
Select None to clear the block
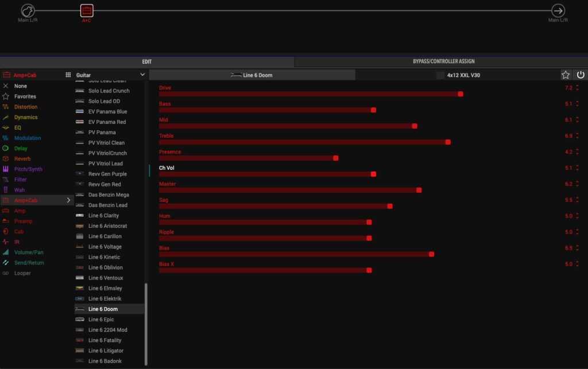coord(20,86)
